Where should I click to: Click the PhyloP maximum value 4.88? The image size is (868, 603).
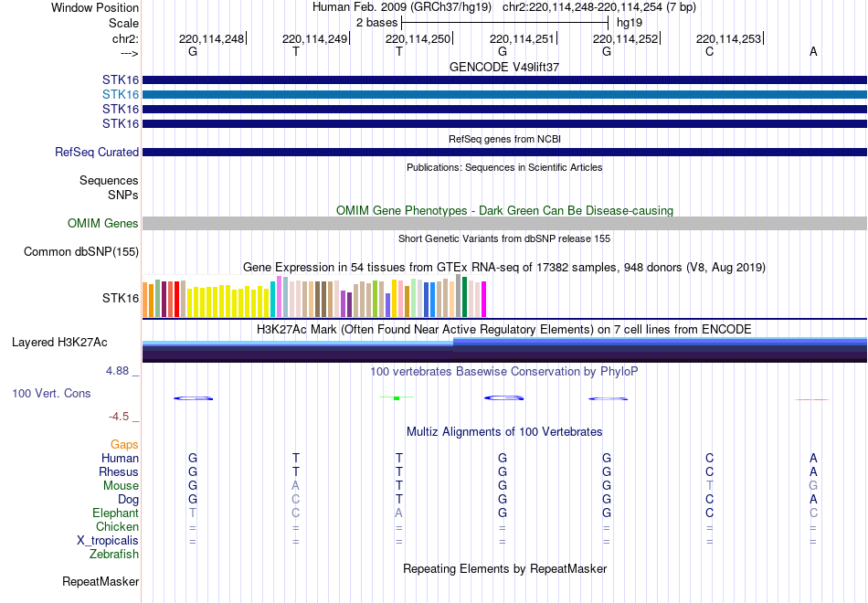[117, 371]
